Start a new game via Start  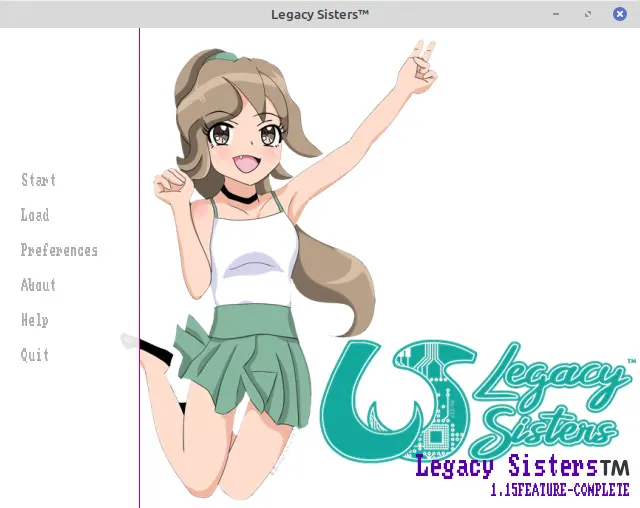tap(38, 180)
